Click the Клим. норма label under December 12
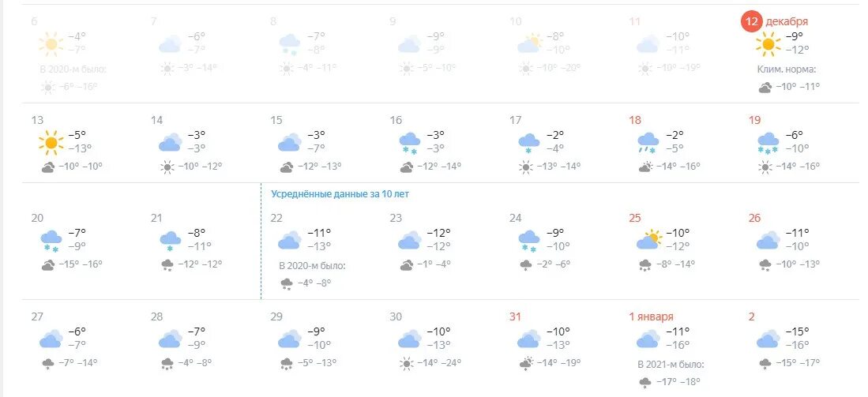 [787, 69]
